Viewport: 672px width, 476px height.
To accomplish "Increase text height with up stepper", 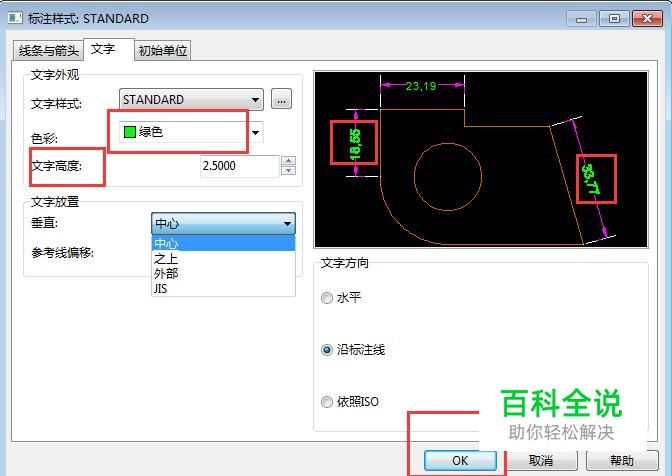I will point(288,161).
